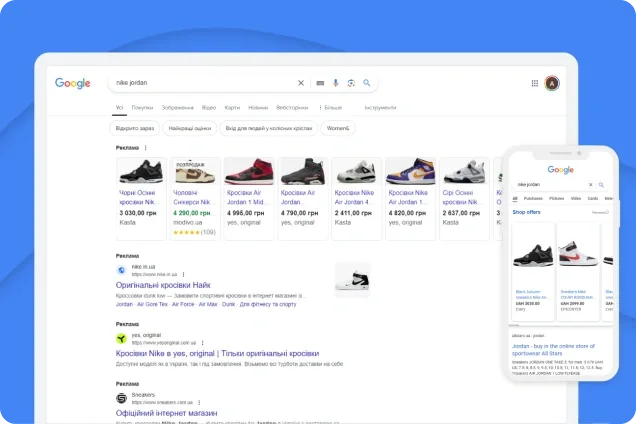Open the modivo.ua beige sneaker product
This screenshot has height=424, width=636.
[195, 198]
